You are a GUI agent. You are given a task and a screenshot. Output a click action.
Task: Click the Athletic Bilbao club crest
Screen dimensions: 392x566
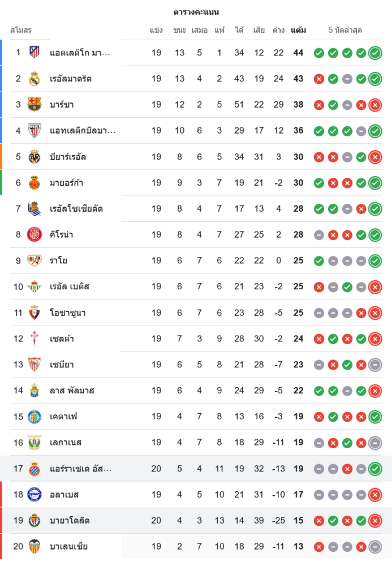[35, 131]
